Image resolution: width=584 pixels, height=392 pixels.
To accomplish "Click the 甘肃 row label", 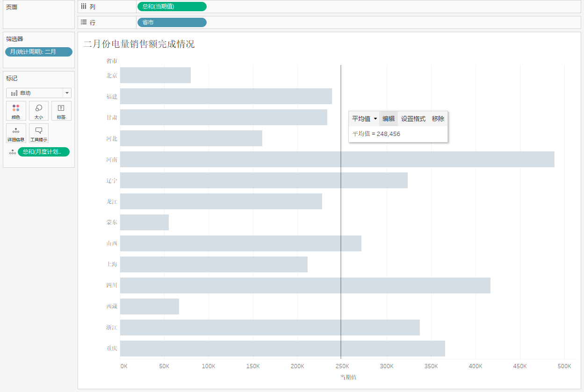I will [x=112, y=117].
